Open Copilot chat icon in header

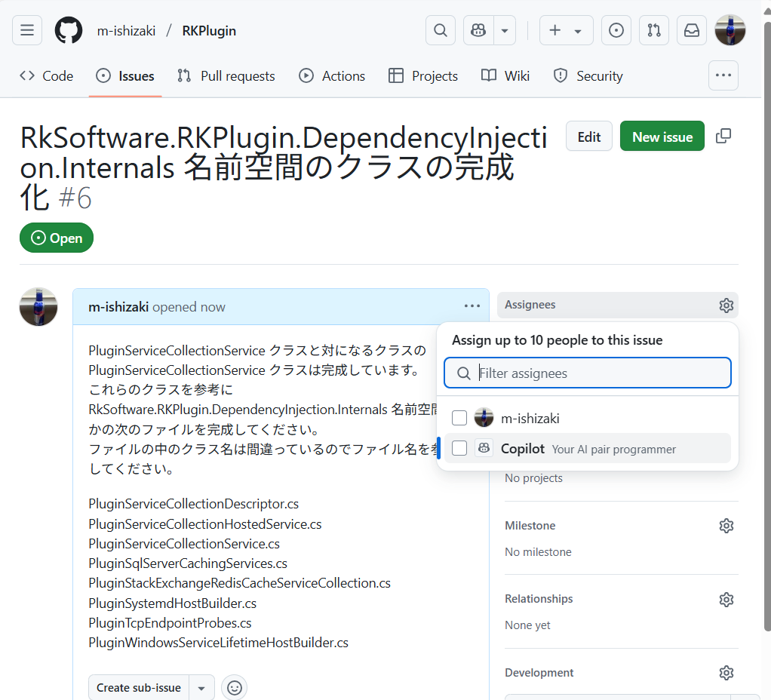(478, 30)
